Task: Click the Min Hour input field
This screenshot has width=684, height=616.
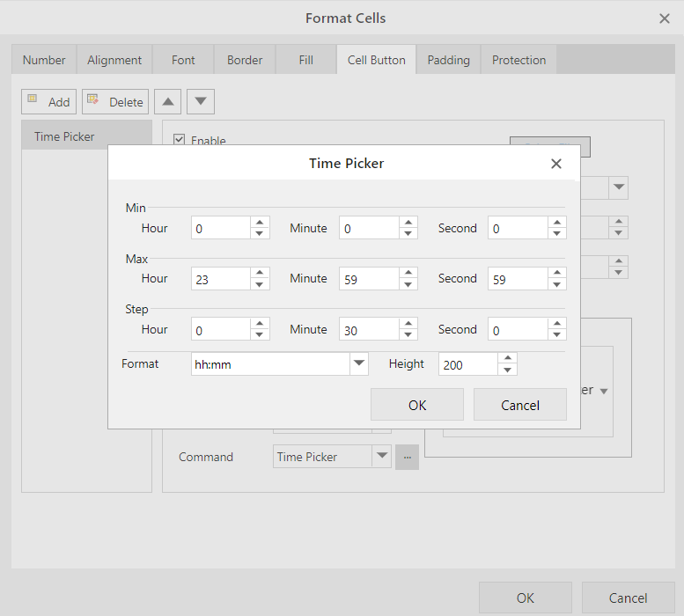Action: point(221,229)
